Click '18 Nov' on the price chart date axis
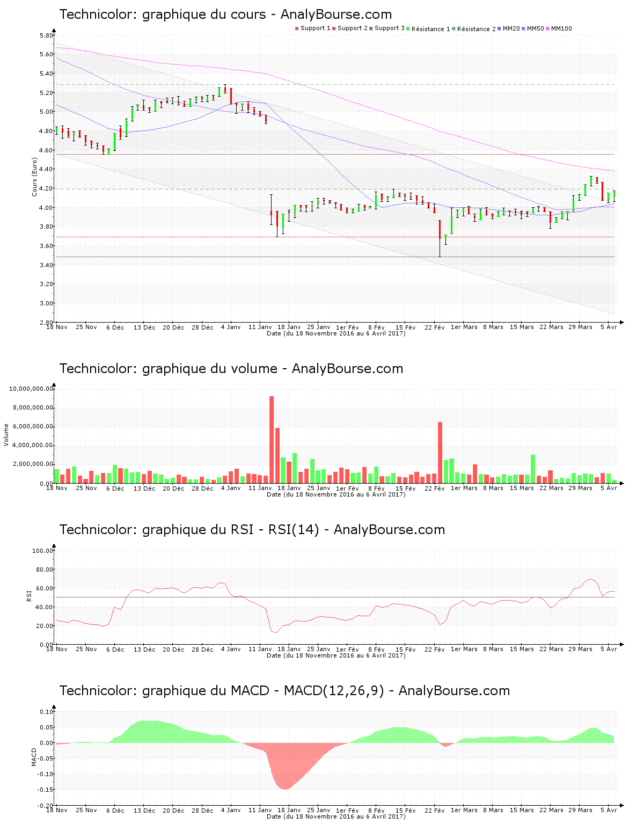This screenshot has height=832, width=644. 57,327
